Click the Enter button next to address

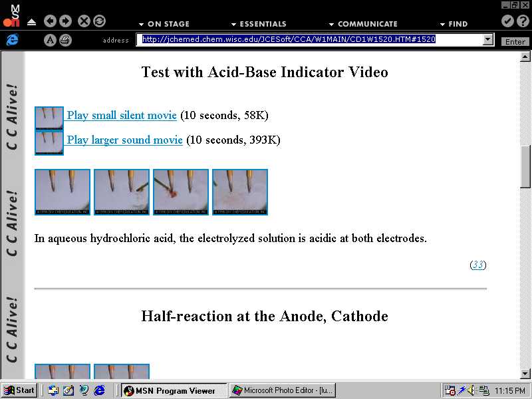click(515, 41)
